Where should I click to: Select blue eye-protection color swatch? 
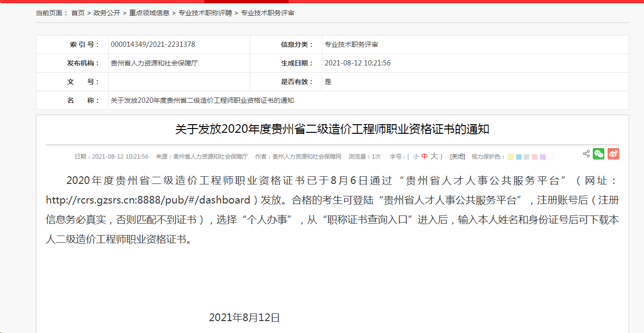click(519, 157)
